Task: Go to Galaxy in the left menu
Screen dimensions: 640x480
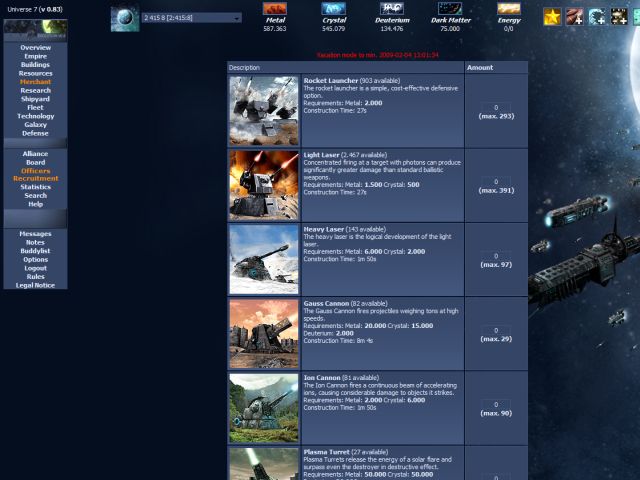Action: [x=35, y=124]
